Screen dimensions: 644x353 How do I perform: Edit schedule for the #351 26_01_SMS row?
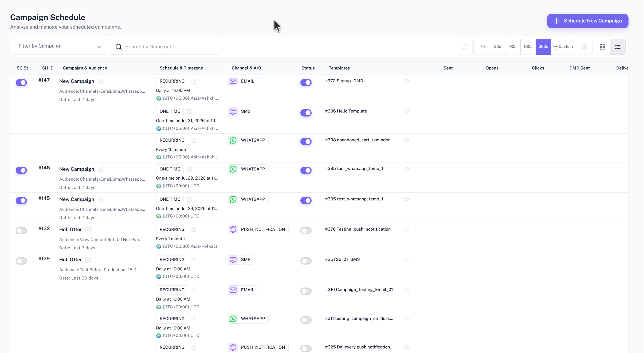(x=194, y=259)
